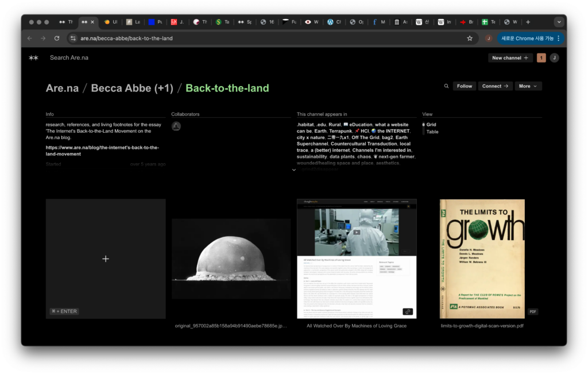The width and height of the screenshot is (588, 374).
Task: Select the Grid view option
Action: coord(431,125)
